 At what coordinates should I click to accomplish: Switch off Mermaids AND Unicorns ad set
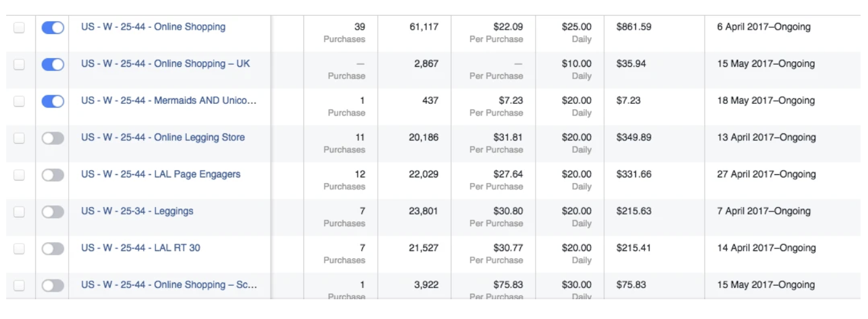53,101
